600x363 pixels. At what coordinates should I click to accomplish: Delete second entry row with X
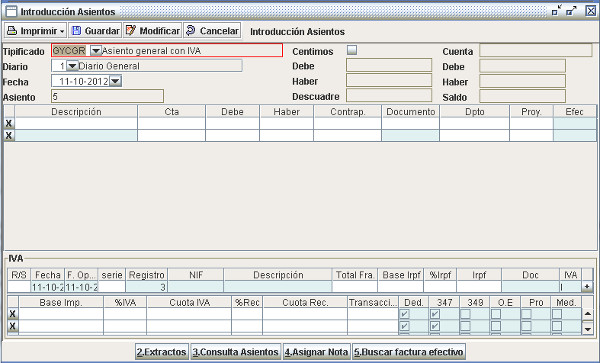coord(9,135)
